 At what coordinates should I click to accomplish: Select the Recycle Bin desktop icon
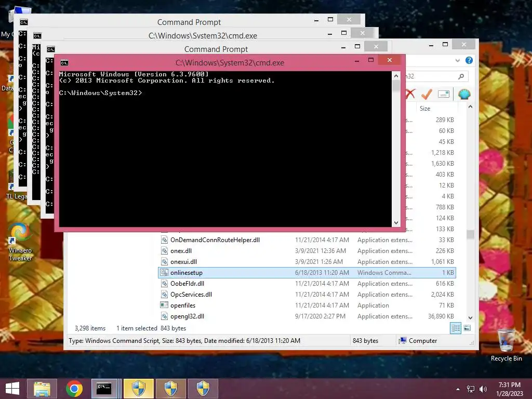pos(506,345)
